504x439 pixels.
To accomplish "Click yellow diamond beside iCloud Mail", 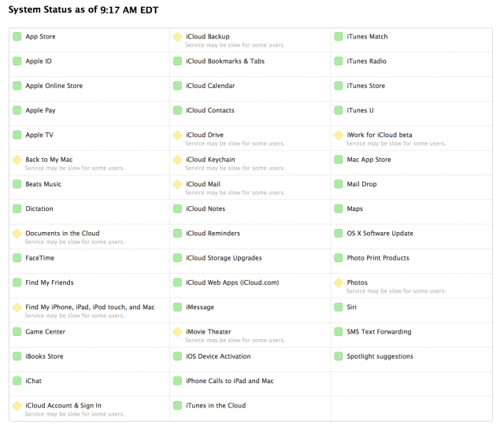I will pyautogui.click(x=177, y=184).
